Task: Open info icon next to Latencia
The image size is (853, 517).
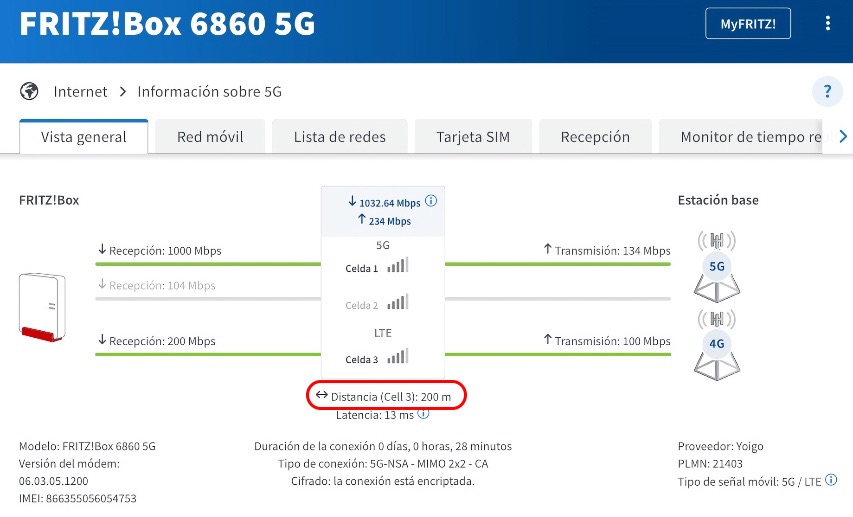Action: 423,414
